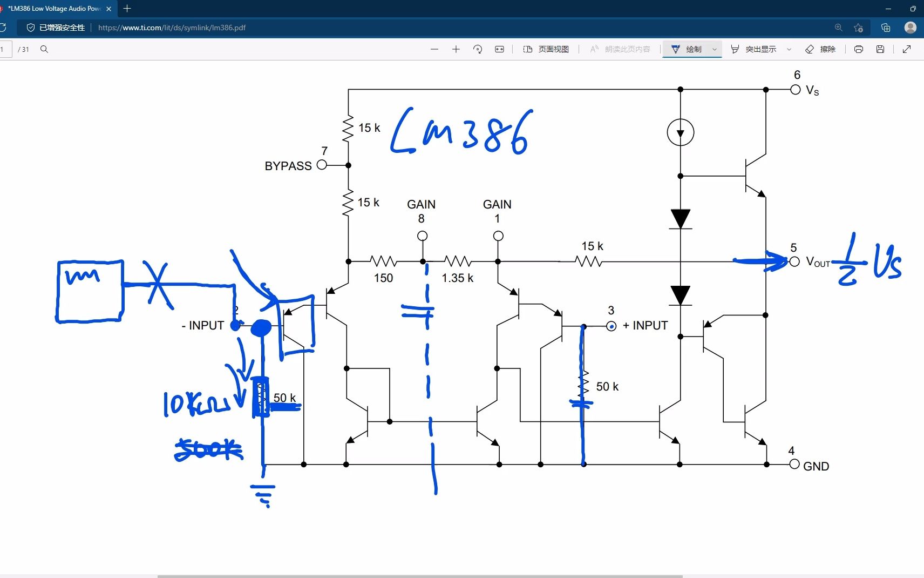Screen dimensions: 924x578
Task: Expand the 绘制 draw options dropdown arrow
Action: pos(715,49)
